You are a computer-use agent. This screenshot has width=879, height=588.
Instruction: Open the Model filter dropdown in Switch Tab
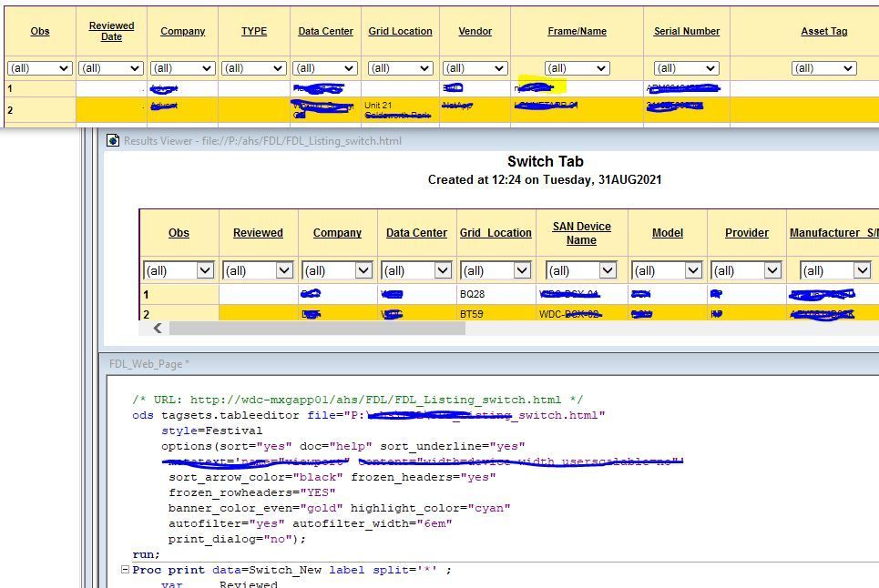(x=667, y=270)
